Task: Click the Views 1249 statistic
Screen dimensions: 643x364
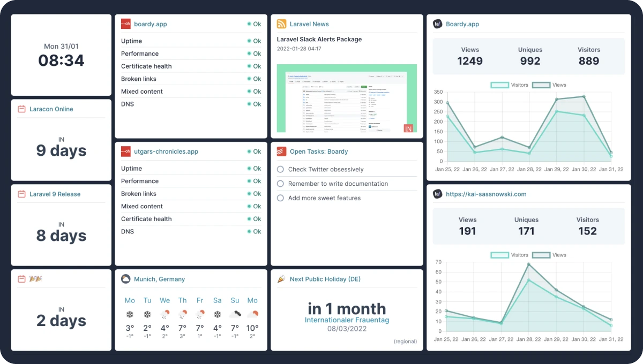Action: [x=470, y=56]
